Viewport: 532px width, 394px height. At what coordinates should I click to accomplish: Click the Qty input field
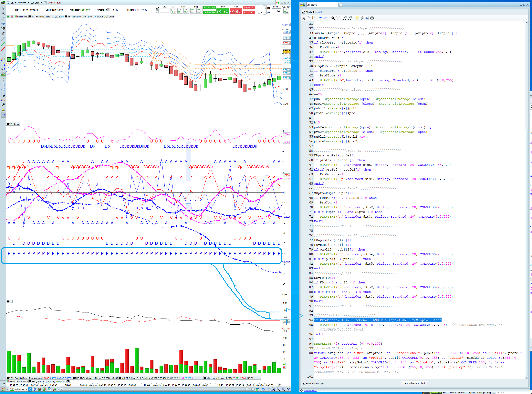coord(164,11)
